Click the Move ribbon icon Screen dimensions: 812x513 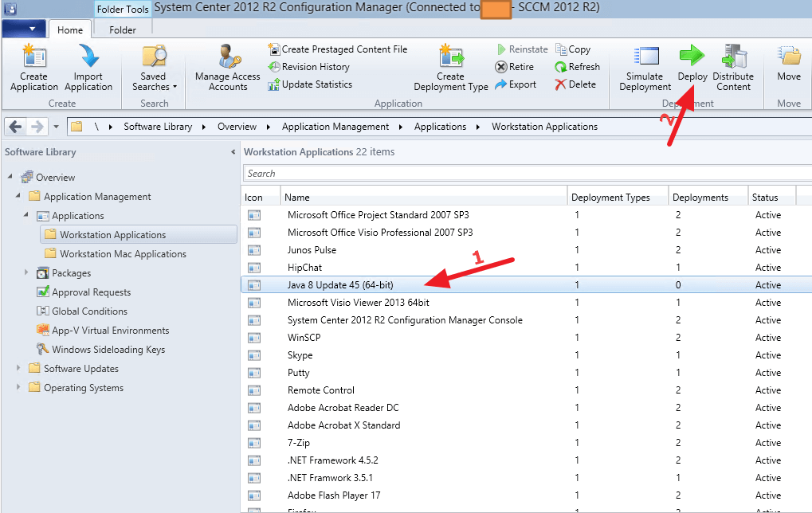(x=789, y=56)
